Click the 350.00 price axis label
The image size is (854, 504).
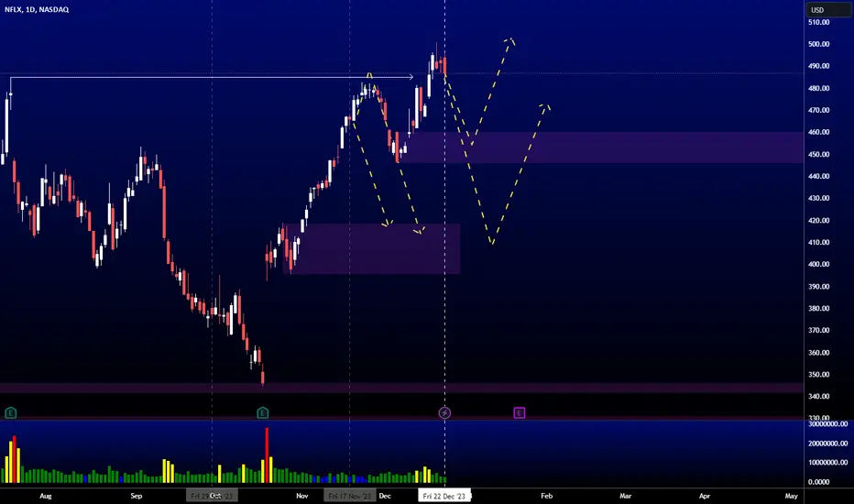818,374
